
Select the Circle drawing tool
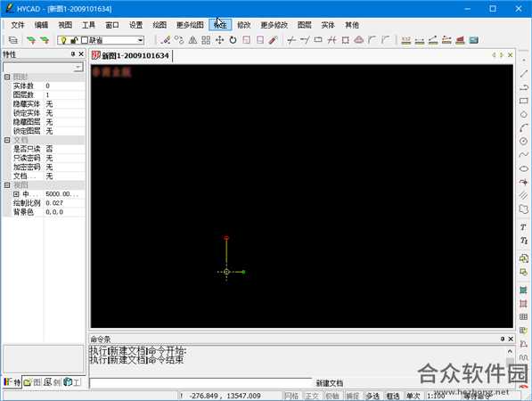pos(523,142)
